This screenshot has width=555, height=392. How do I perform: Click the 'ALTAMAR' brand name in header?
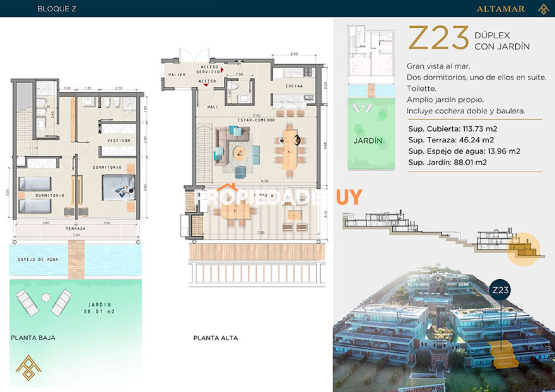(501, 9)
